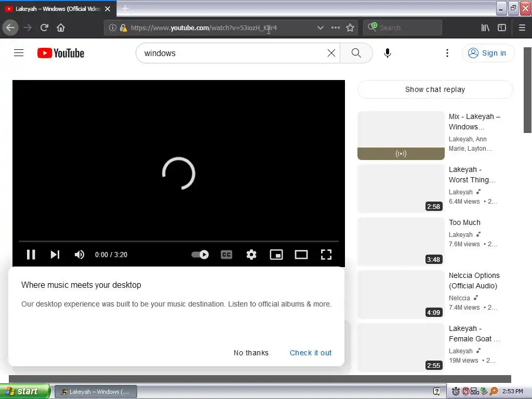Click Show chat replay button

pos(435,89)
